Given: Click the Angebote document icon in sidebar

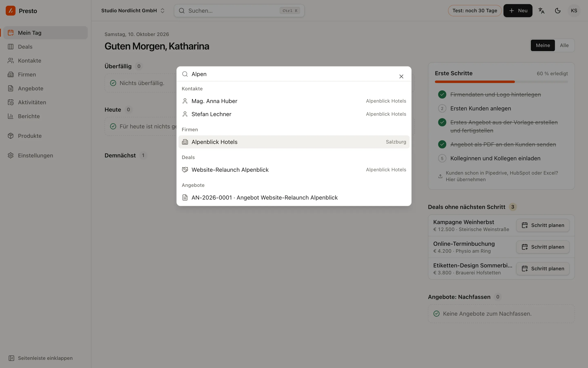Looking at the screenshot, I should [x=10, y=88].
